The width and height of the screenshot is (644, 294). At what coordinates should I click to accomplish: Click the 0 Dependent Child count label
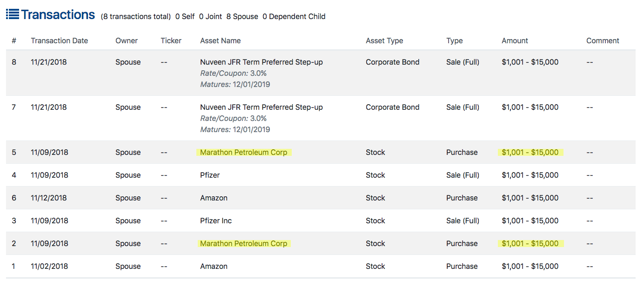(294, 16)
